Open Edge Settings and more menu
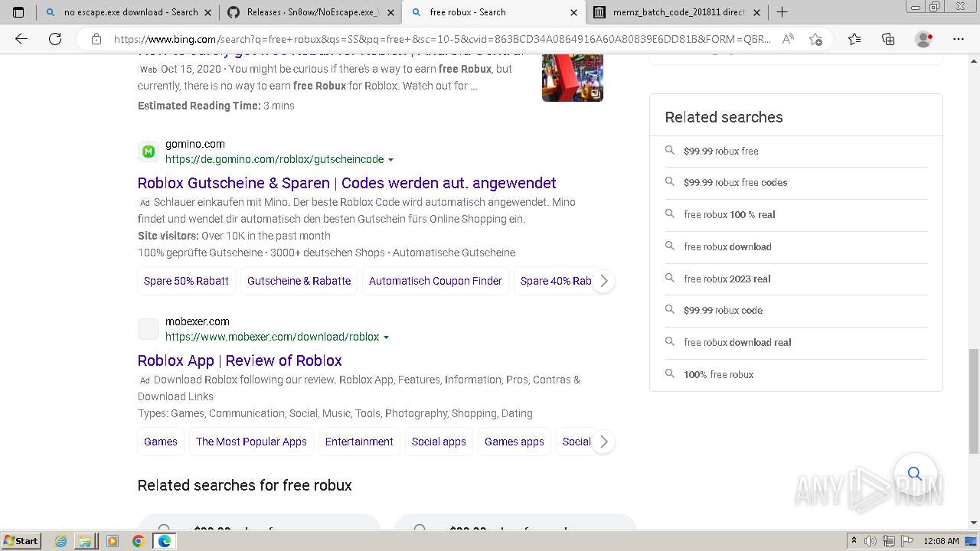Viewport: 980px width, 551px height. pyautogui.click(x=959, y=39)
